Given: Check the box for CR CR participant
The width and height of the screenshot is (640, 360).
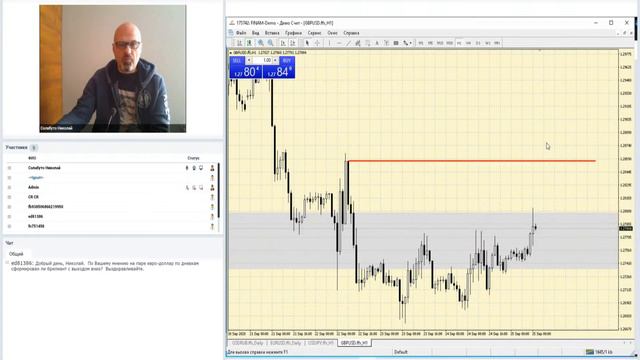Looking at the screenshot, I should pos(9,197).
